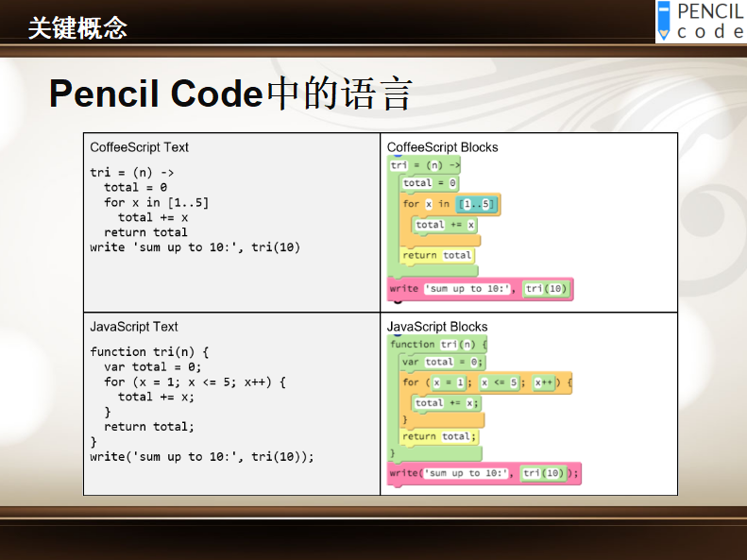747x560 pixels.
Task: Select the JavaScript 'total += x;' block
Action: click(447, 403)
